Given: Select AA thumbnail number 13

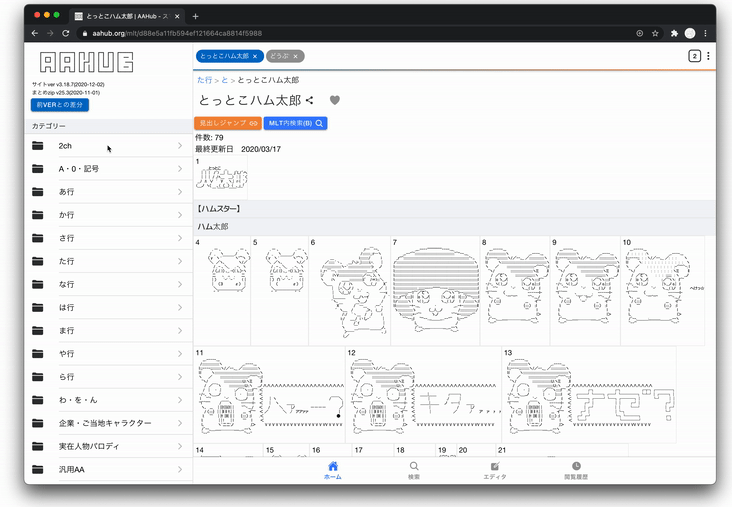Looking at the screenshot, I should 589,394.
